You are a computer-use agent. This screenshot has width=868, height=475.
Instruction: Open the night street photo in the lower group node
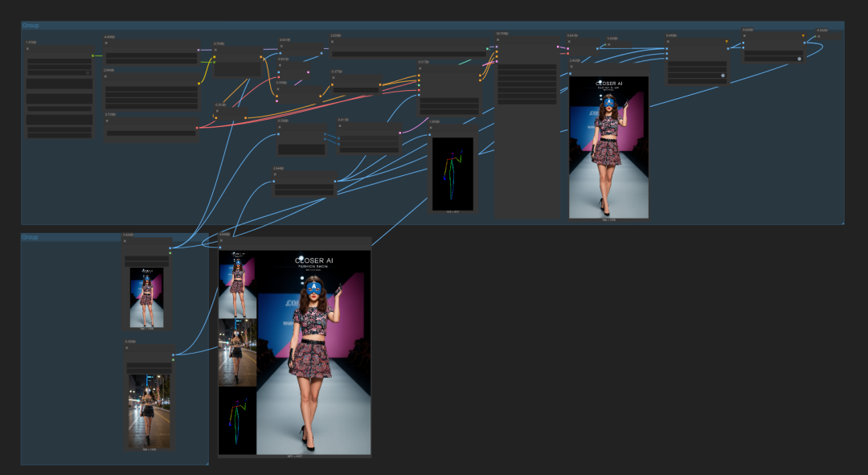[x=149, y=411]
